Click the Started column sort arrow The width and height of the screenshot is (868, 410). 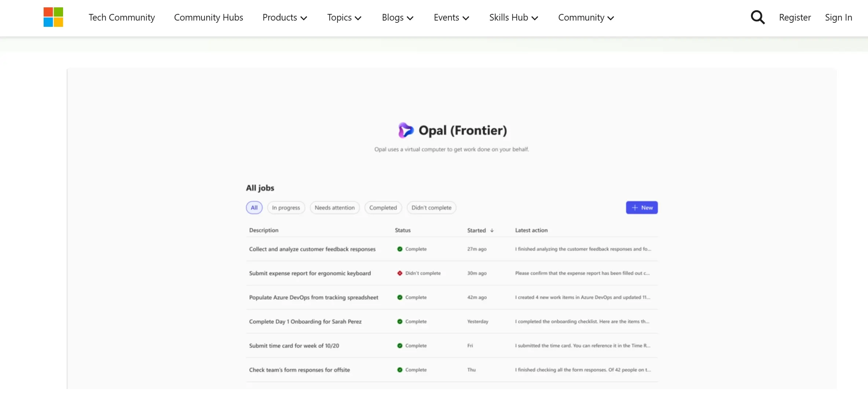point(492,231)
